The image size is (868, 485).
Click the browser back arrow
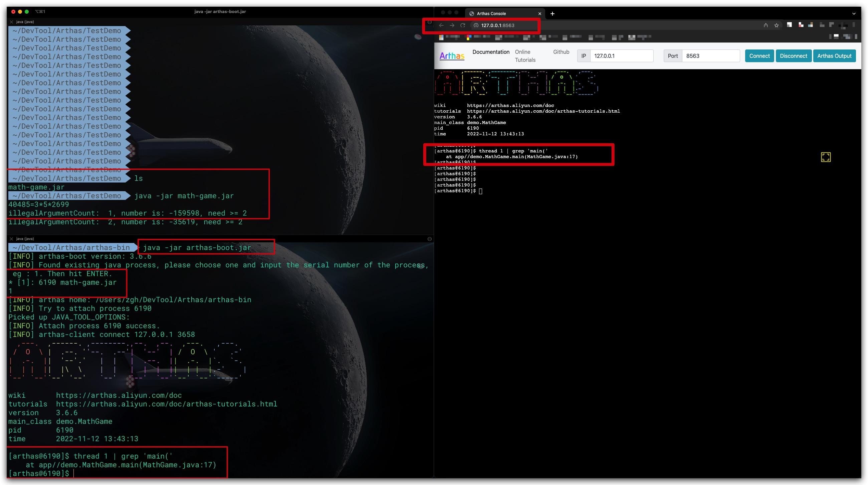441,25
